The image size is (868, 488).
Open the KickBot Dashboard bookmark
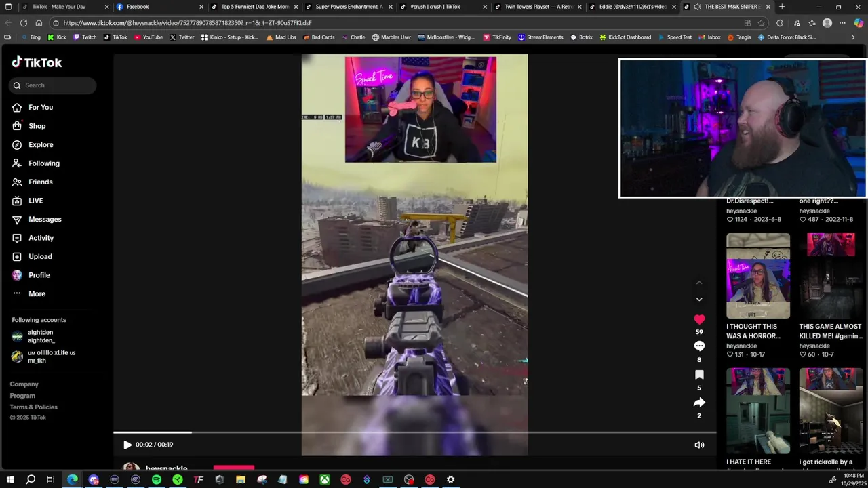(x=625, y=37)
